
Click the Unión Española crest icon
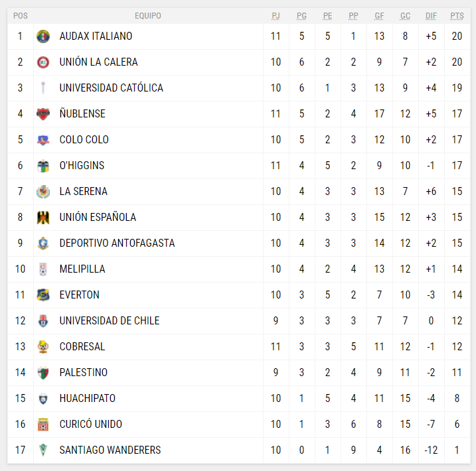click(x=43, y=218)
